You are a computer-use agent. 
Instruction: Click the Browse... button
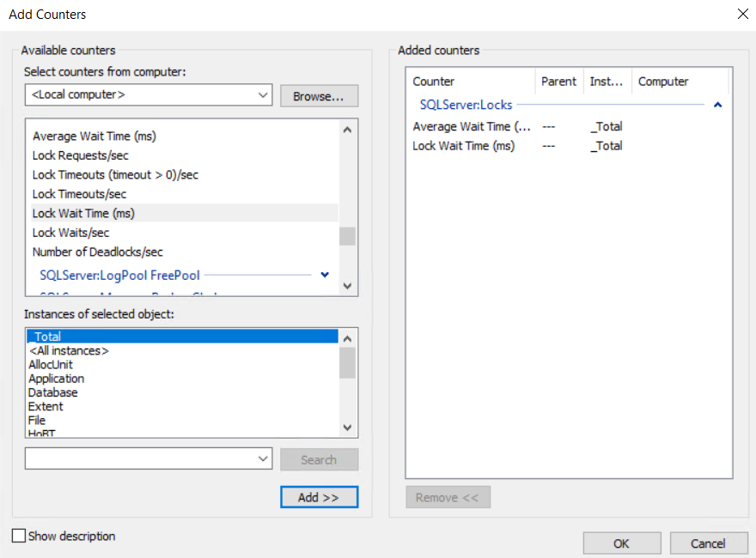click(x=319, y=96)
